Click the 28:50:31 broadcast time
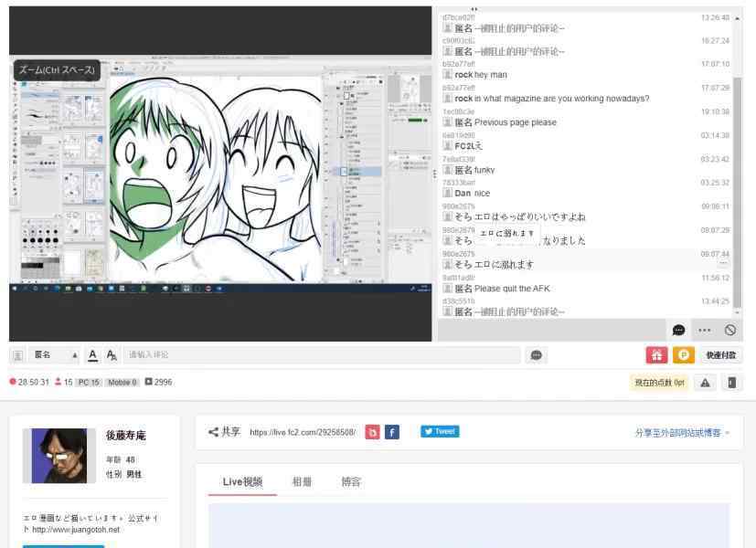Screen dimensions: 756x548 34,383
